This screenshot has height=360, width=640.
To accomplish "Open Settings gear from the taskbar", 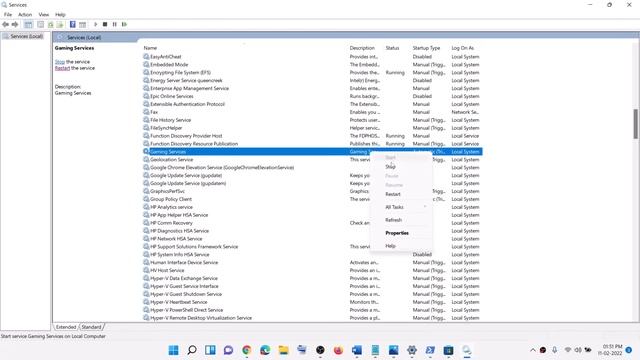I will (412, 350).
